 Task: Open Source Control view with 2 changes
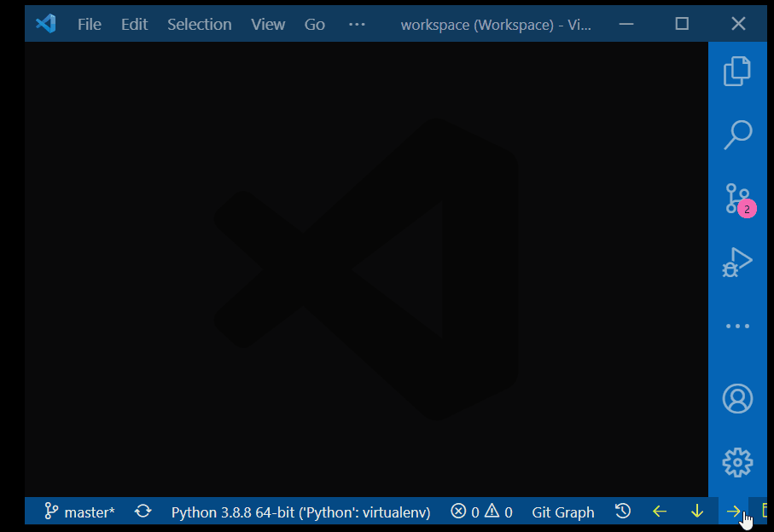739,199
